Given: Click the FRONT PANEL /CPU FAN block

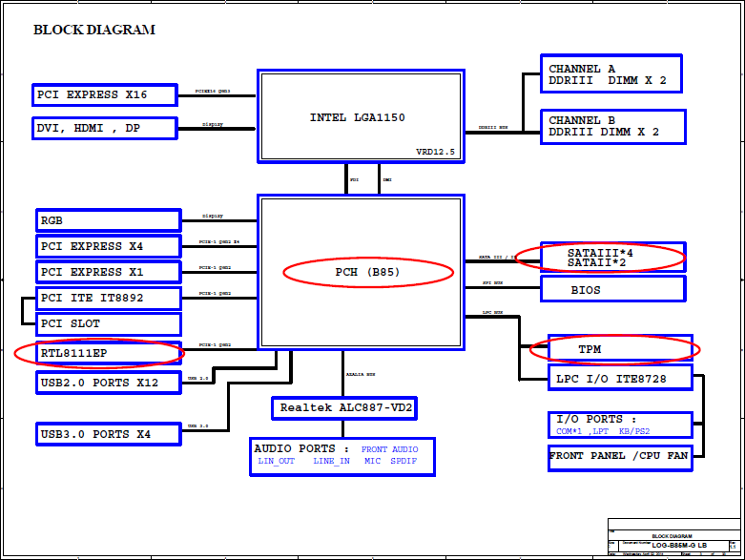Looking at the screenshot, I should point(620,458).
